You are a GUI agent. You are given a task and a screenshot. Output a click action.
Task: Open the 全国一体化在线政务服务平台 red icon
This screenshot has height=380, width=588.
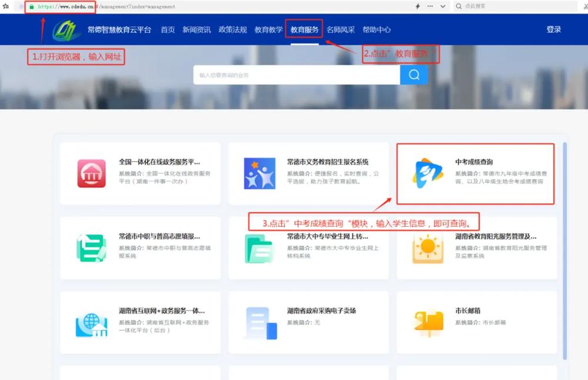pos(91,173)
